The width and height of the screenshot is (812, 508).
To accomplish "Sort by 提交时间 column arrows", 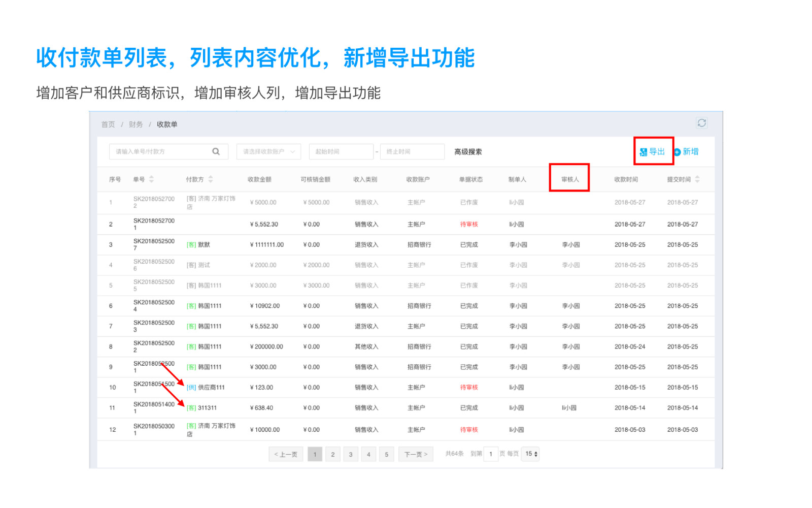I will 697,179.
